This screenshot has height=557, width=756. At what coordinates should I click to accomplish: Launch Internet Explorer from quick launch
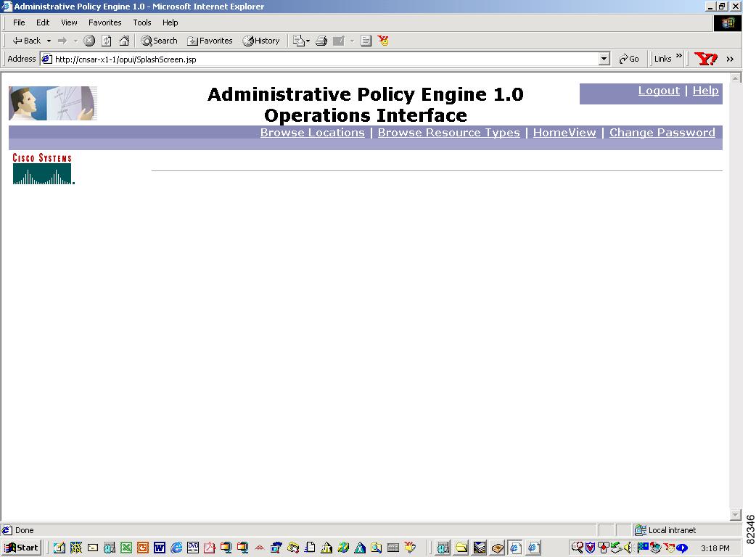[176, 548]
